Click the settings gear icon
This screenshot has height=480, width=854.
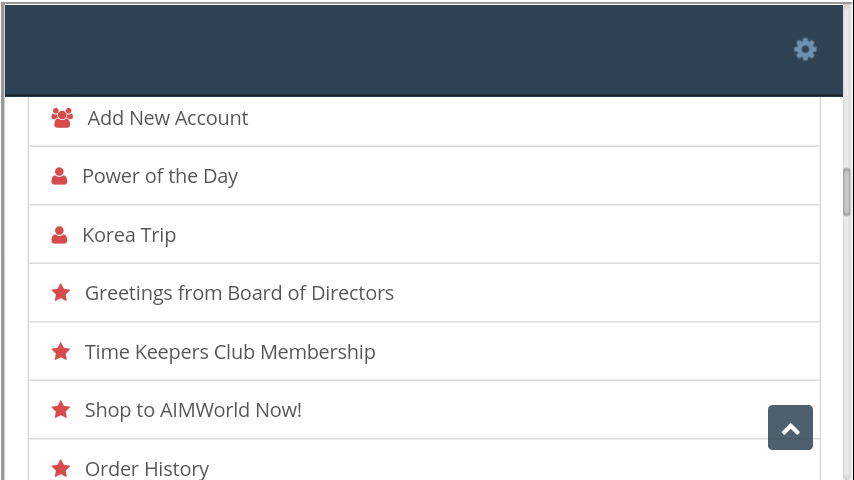pos(805,49)
